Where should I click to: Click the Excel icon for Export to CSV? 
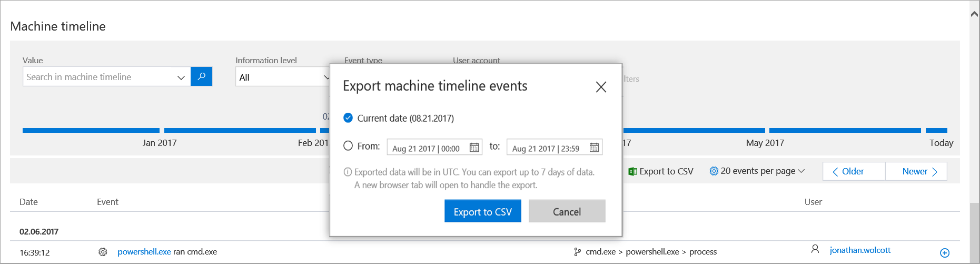tap(632, 171)
